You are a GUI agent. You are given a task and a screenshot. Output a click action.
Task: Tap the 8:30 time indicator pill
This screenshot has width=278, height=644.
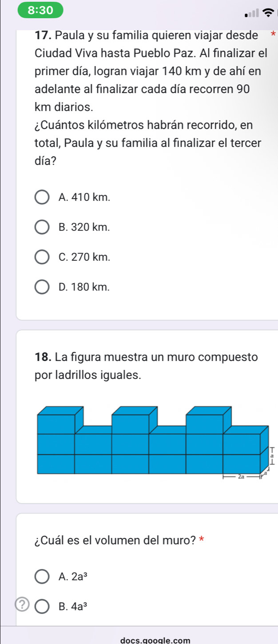pos(40,10)
